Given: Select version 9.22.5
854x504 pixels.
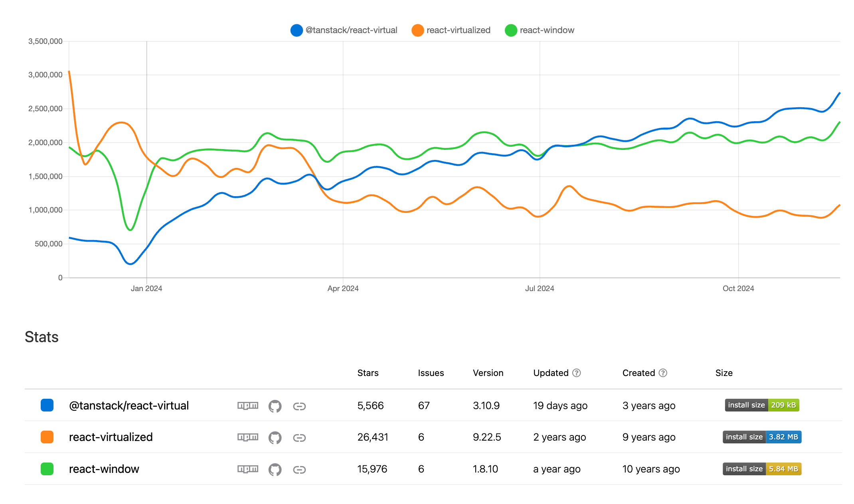Looking at the screenshot, I should point(487,437).
